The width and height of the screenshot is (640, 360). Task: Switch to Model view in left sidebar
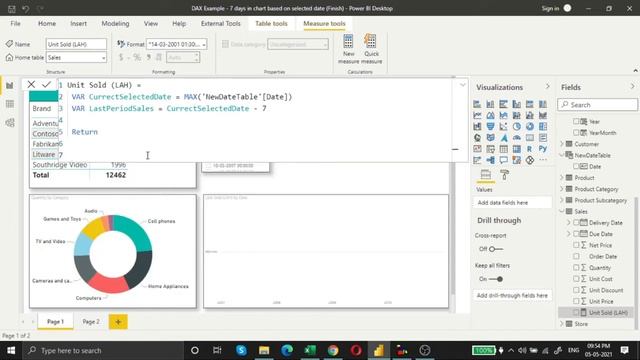pos(10,122)
